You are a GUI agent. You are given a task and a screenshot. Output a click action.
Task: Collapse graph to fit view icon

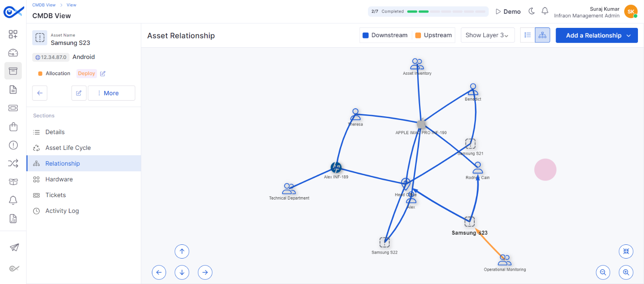626,251
